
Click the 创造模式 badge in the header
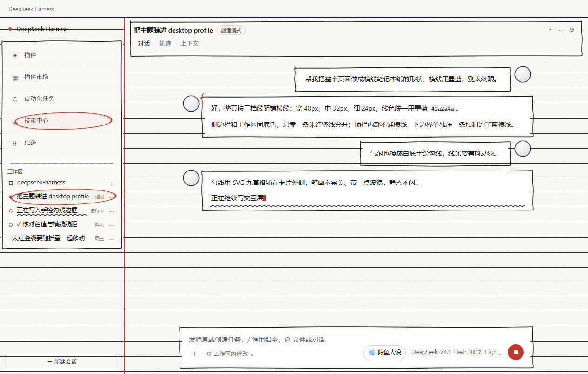(231, 30)
